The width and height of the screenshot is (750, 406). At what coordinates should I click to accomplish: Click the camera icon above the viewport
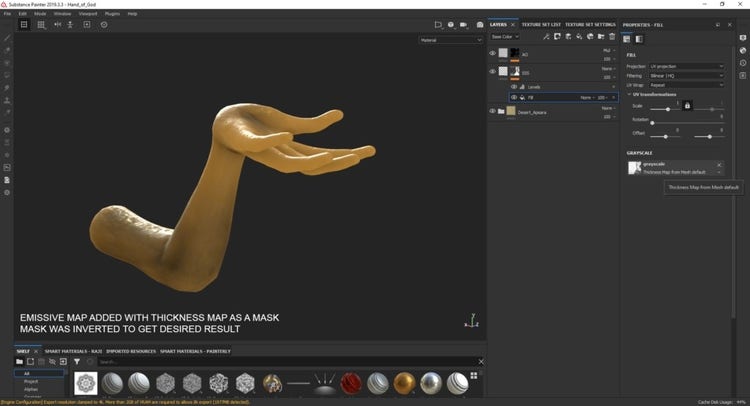[x=463, y=24]
